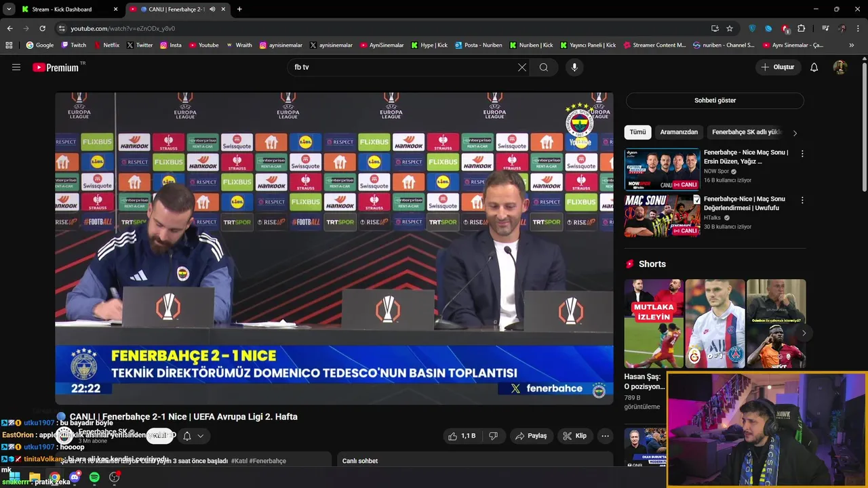868x488 pixels.
Task: Open the new tab plus button
Action: click(x=239, y=9)
